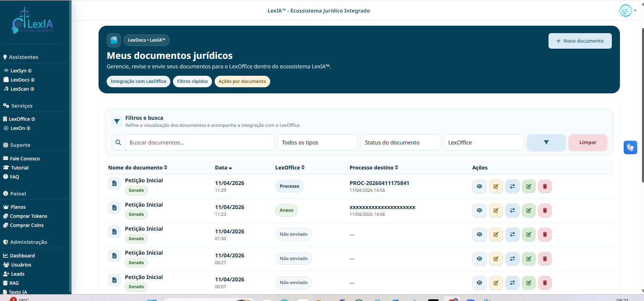Open Usuários in the sidebar
This screenshot has width=644, height=301.
coord(17,265)
